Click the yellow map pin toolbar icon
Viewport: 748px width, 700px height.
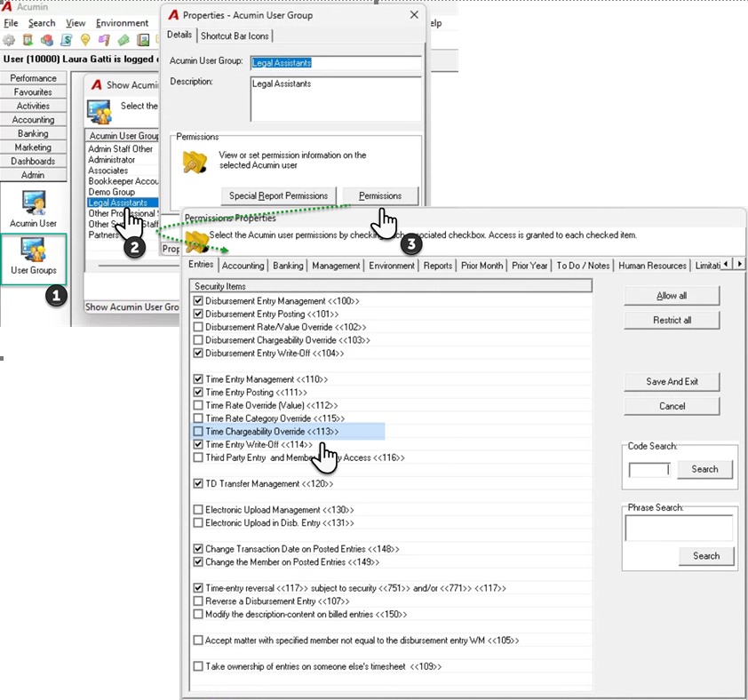85,40
